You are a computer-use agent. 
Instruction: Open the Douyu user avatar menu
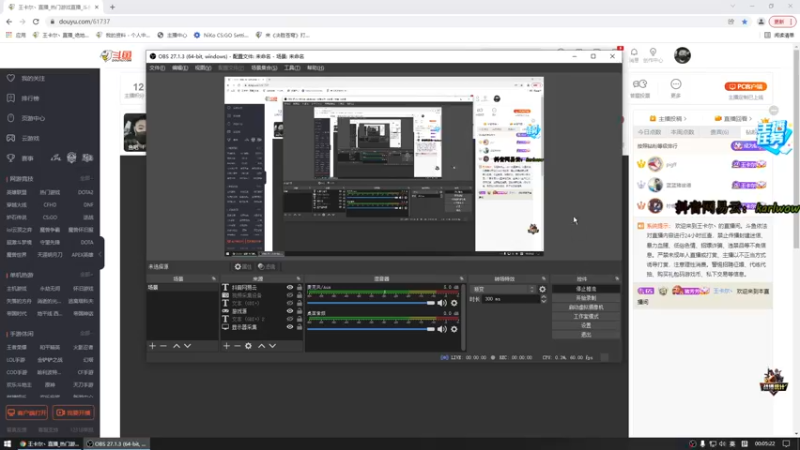(x=682, y=55)
